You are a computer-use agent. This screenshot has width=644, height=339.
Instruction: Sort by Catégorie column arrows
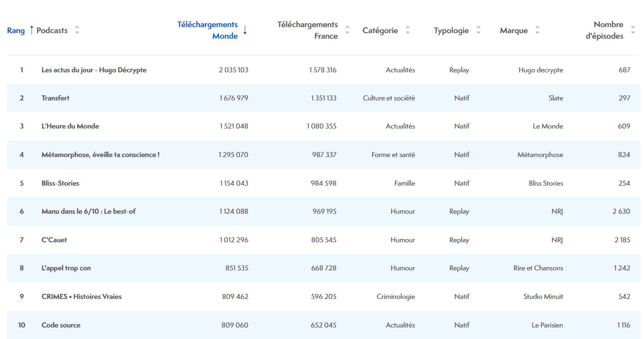tap(408, 30)
